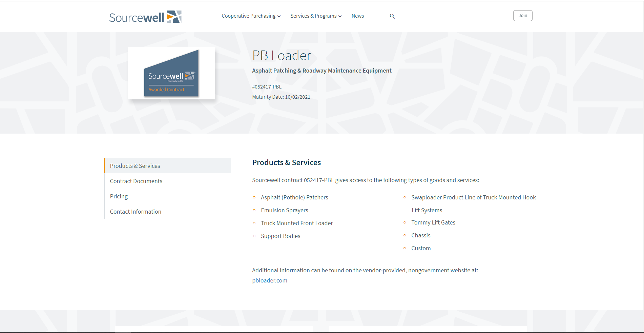
Task: Select the Products & Services sidebar tab
Action: tap(135, 166)
